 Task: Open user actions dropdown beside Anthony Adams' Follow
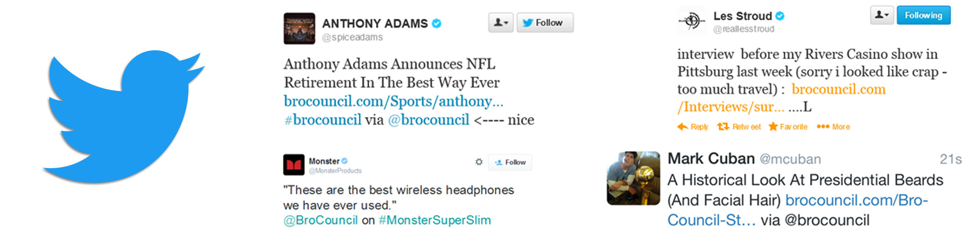click(501, 23)
